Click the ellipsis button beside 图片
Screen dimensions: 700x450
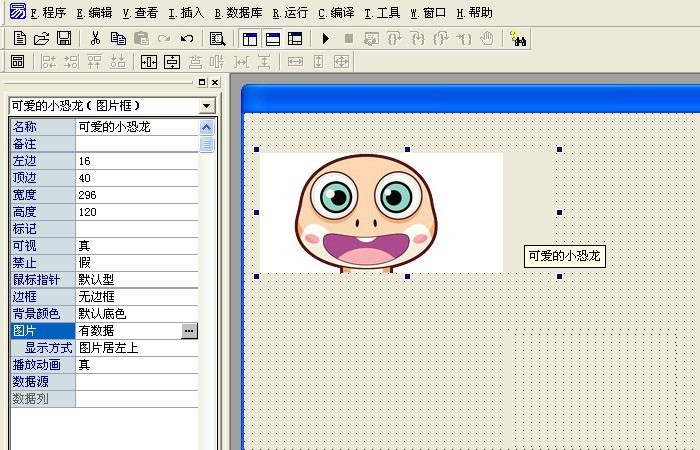pos(189,331)
